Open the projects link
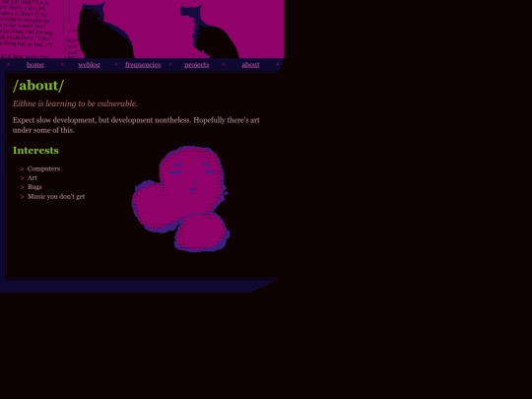 point(197,64)
